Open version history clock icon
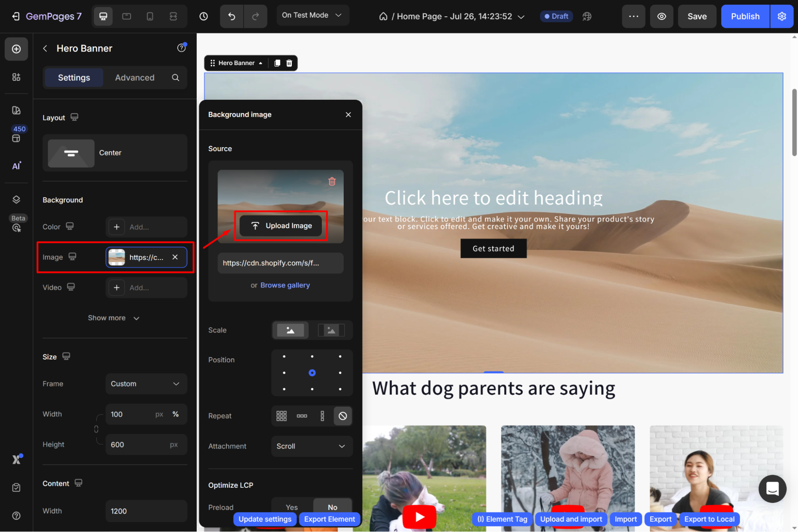 [204, 16]
